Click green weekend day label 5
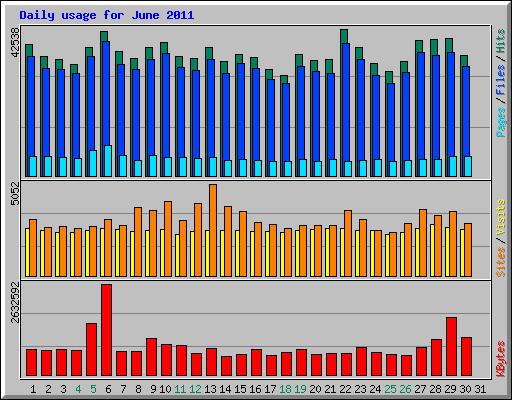The image size is (512, 400). tap(93, 389)
